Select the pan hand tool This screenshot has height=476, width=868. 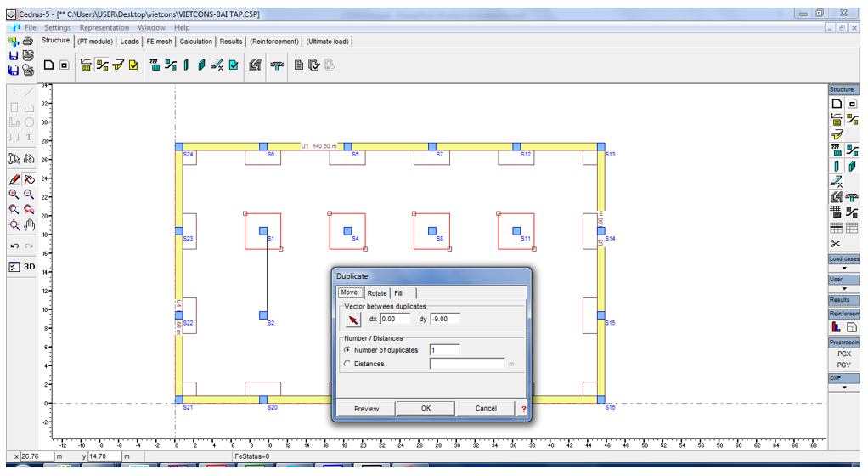[29, 224]
